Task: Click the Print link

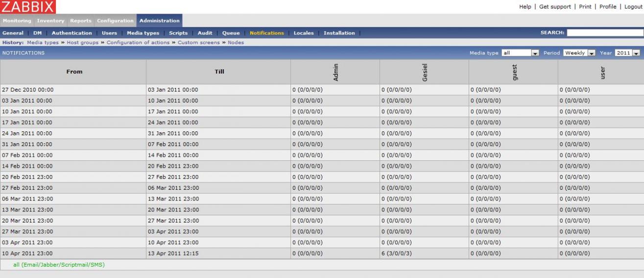Action: (585, 6)
